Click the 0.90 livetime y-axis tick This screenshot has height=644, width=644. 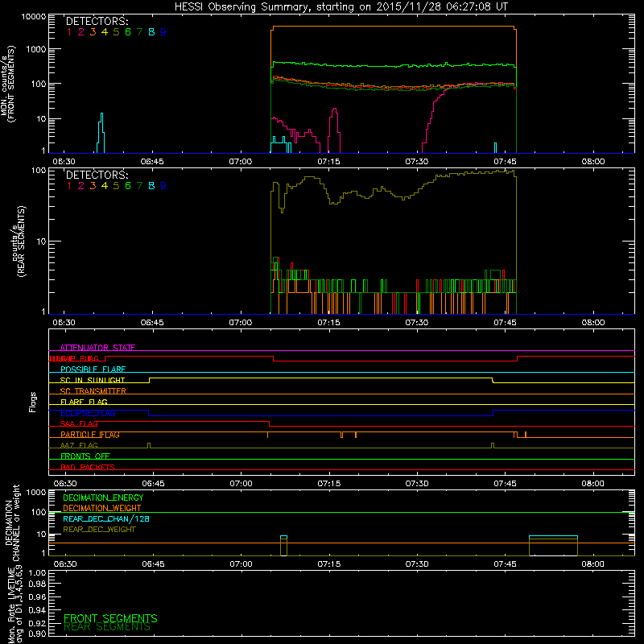(37, 634)
